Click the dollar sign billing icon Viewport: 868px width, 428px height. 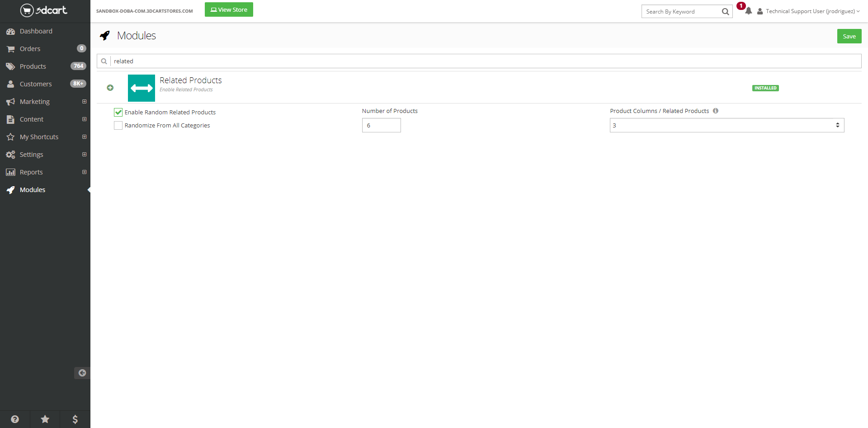point(75,419)
